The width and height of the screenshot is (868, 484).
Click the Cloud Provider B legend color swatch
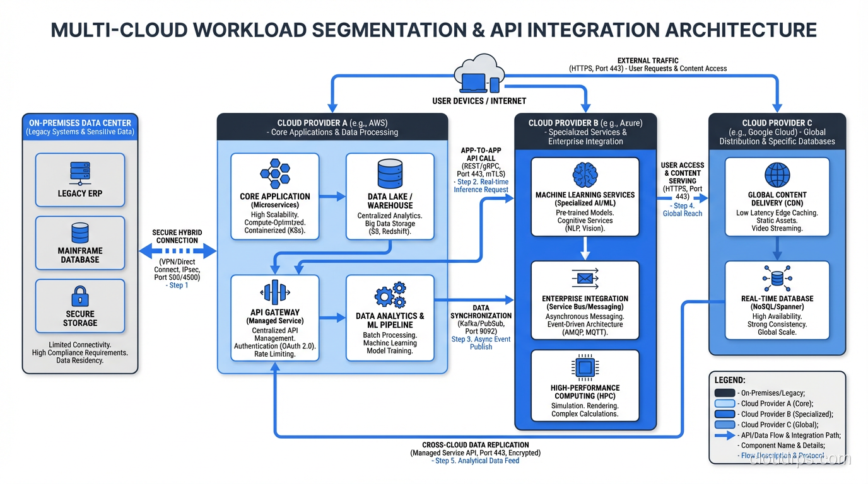[725, 413]
